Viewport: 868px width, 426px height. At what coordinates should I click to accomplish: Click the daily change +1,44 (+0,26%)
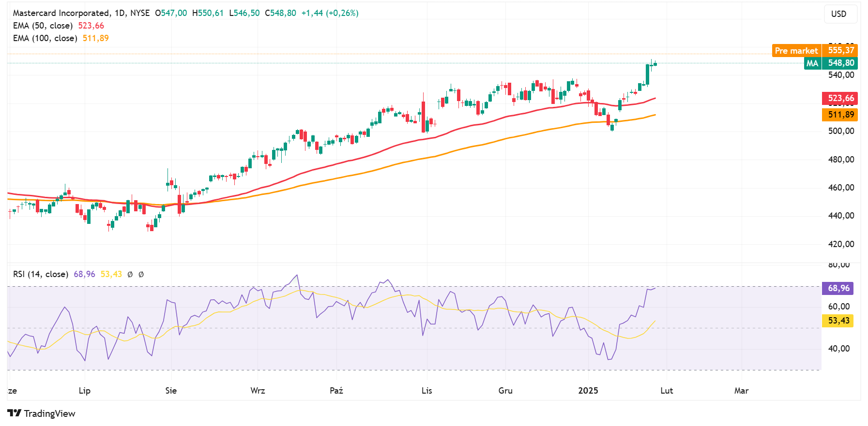[x=330, y=13]
